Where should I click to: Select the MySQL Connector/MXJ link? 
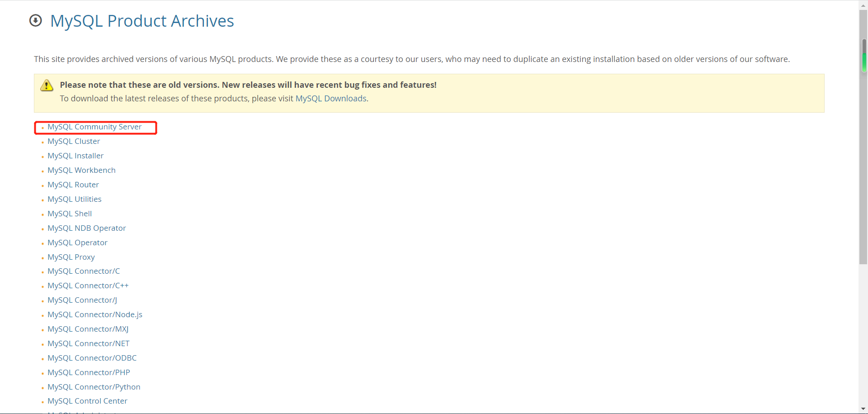88,329
